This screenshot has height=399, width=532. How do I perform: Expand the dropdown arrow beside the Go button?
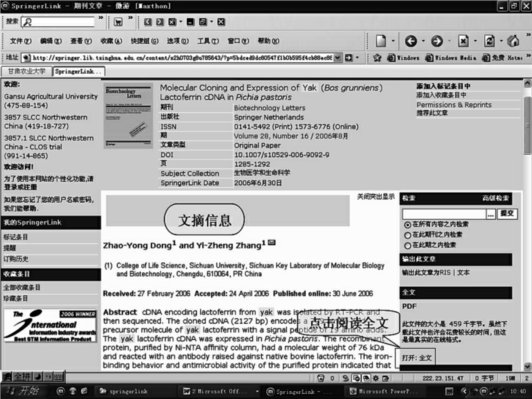[x=357, y=58]
